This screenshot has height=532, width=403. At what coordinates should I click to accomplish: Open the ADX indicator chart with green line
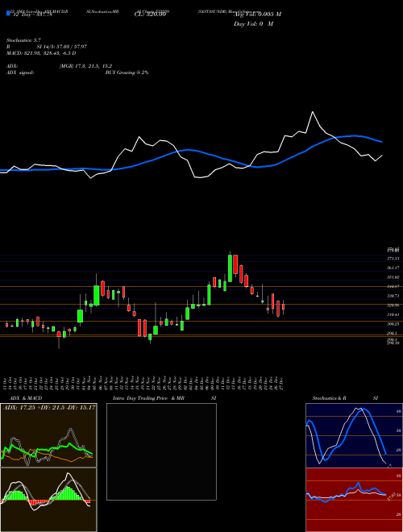(48, 435)
